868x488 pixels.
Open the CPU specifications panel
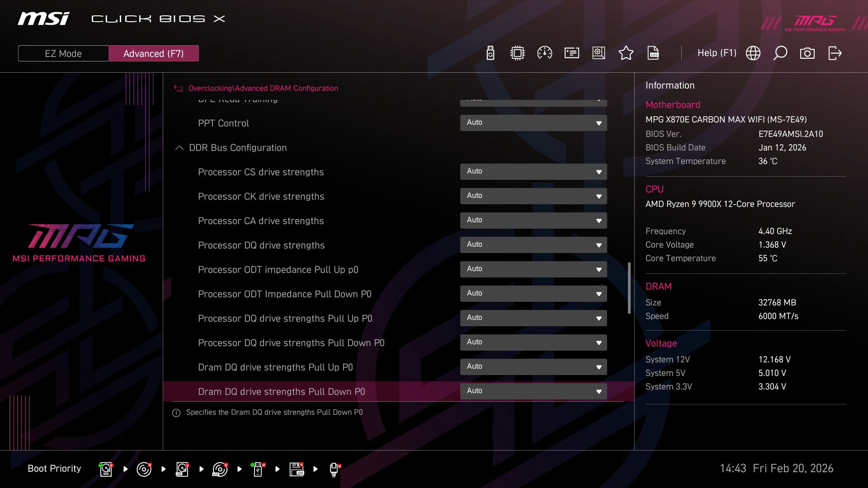coord(517,53)
